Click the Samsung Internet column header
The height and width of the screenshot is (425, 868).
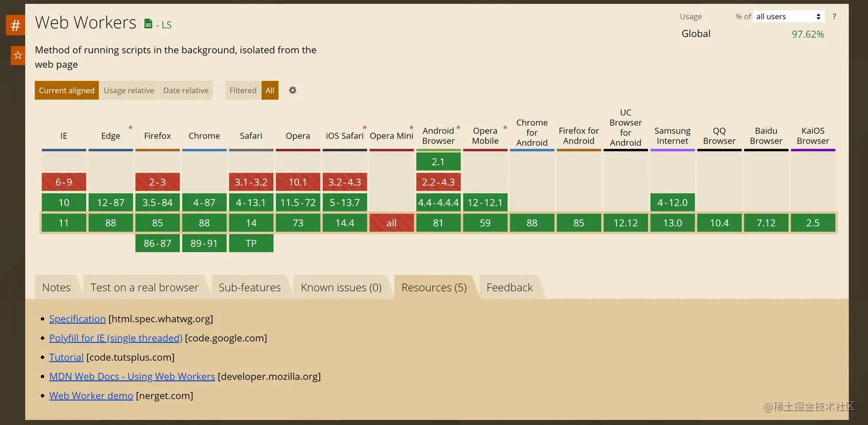point(672,136)
